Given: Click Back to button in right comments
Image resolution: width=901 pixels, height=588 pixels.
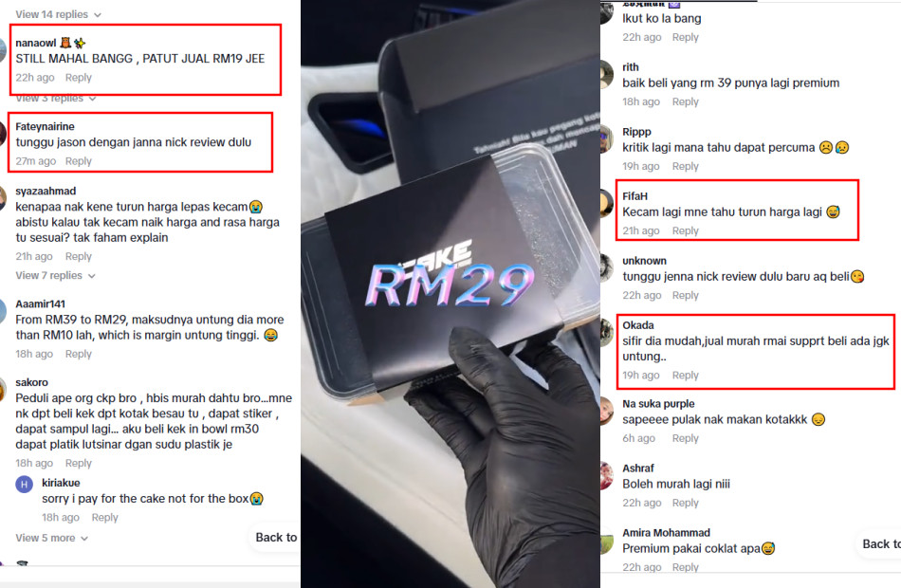Looking at the screenshot, I should coord(880,544).
